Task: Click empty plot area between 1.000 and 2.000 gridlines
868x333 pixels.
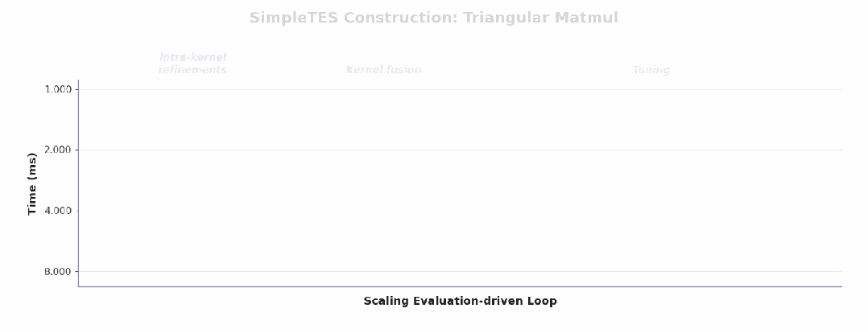Action: [459, 119]
